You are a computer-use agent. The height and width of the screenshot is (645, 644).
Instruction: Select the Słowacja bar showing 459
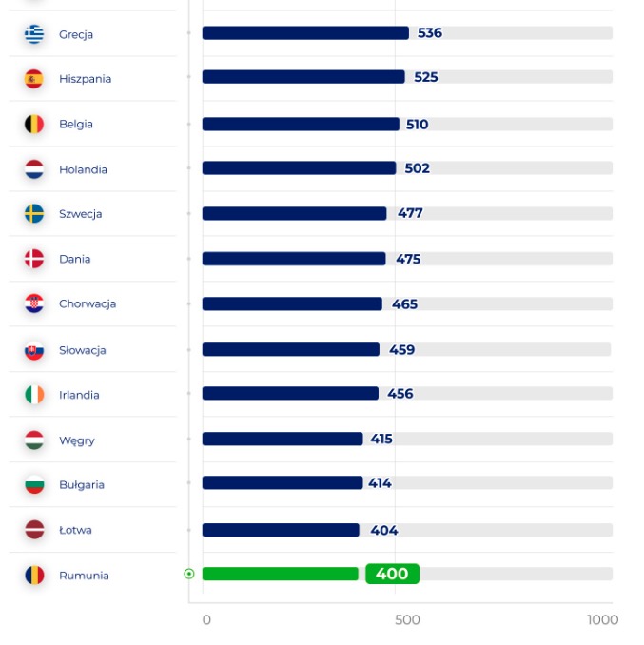pos(291,349)
